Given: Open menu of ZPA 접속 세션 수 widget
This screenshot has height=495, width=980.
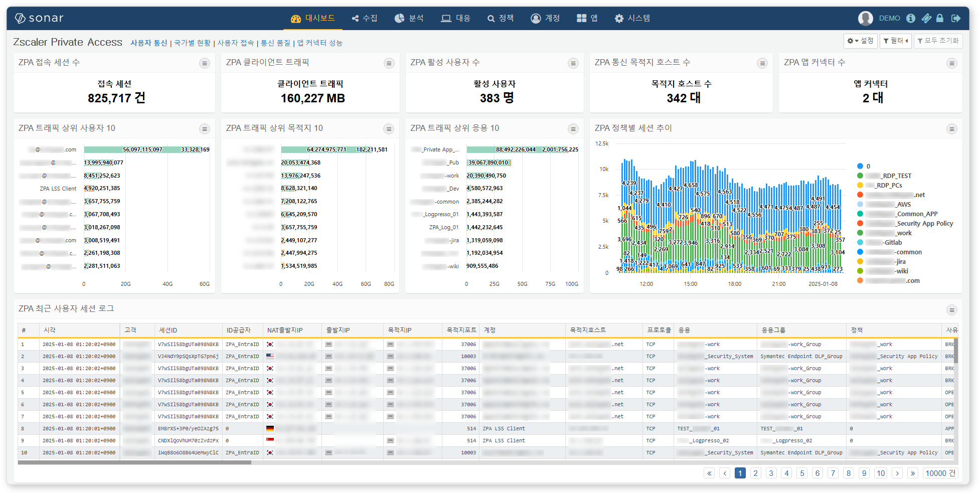Looking at the screenshot, I should coord(205,63).
